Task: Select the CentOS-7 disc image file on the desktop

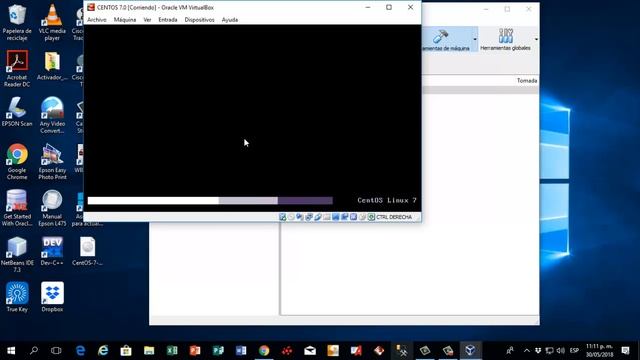Action: 87,251
